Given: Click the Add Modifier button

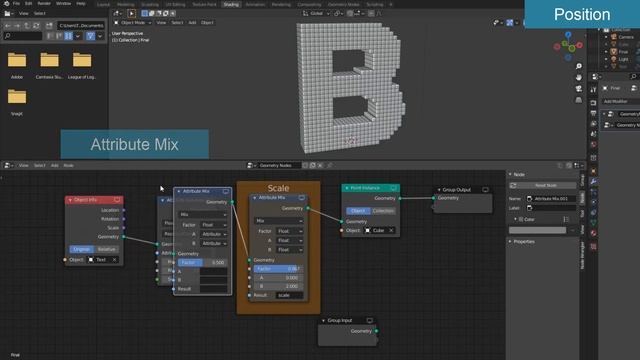Looking at the screenshot, I should coord(620,101).
